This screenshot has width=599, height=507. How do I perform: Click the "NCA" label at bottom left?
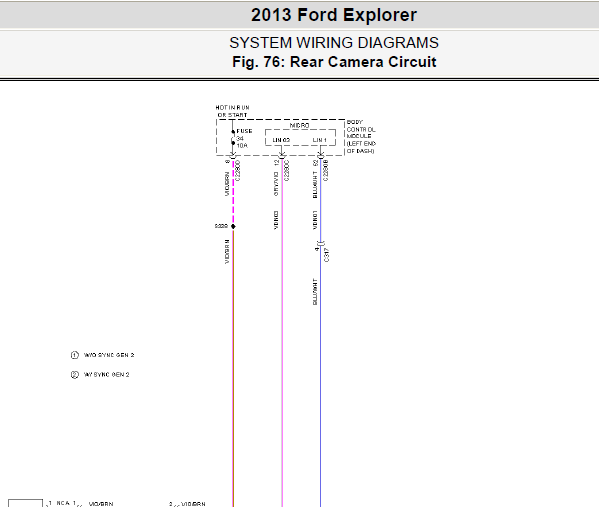coord(63,503)
